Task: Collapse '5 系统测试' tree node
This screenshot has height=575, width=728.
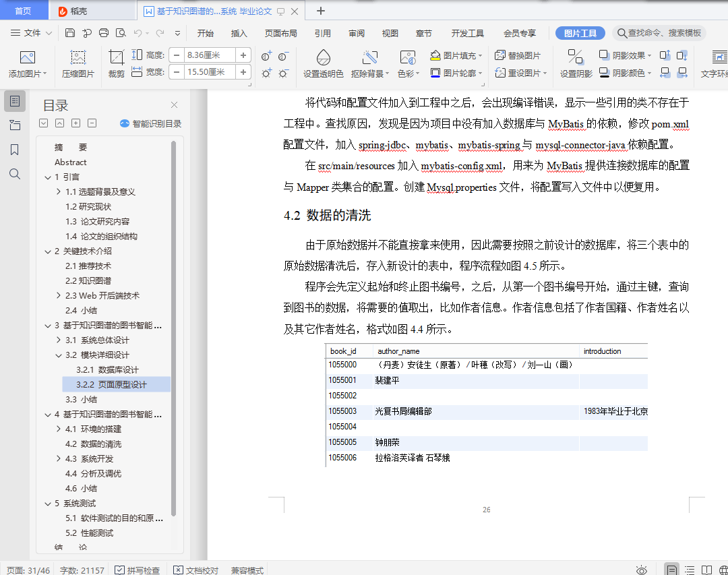Action: pos(48,504)
